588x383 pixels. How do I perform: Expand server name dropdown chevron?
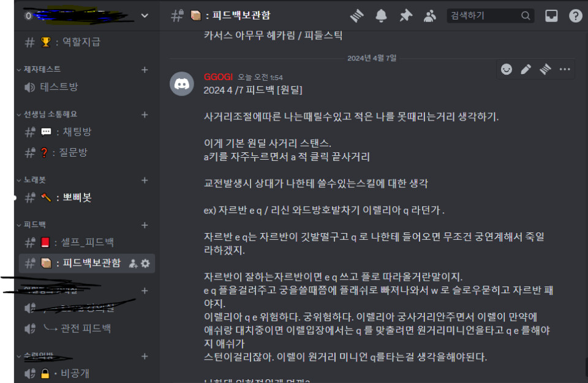tap(145, 16)
